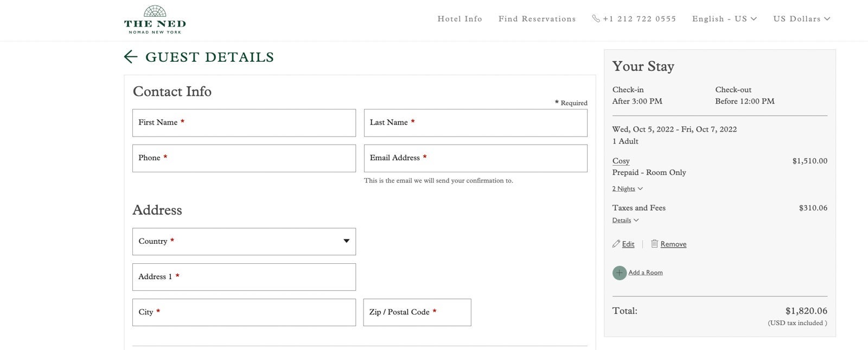Open the English - US language dropdown
Screen dimensions: 868x350
click(724, 19)
